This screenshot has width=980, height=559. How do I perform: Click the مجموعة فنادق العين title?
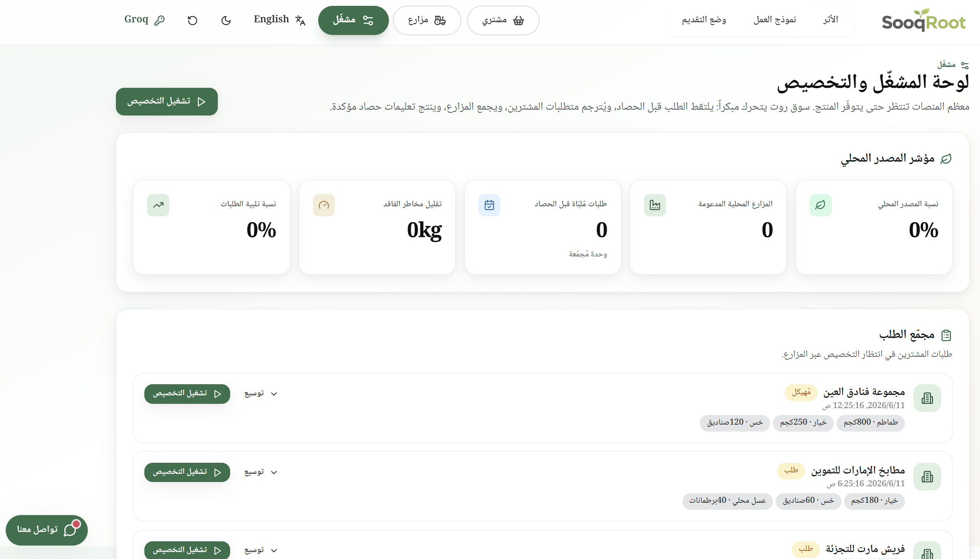point(864,392)
